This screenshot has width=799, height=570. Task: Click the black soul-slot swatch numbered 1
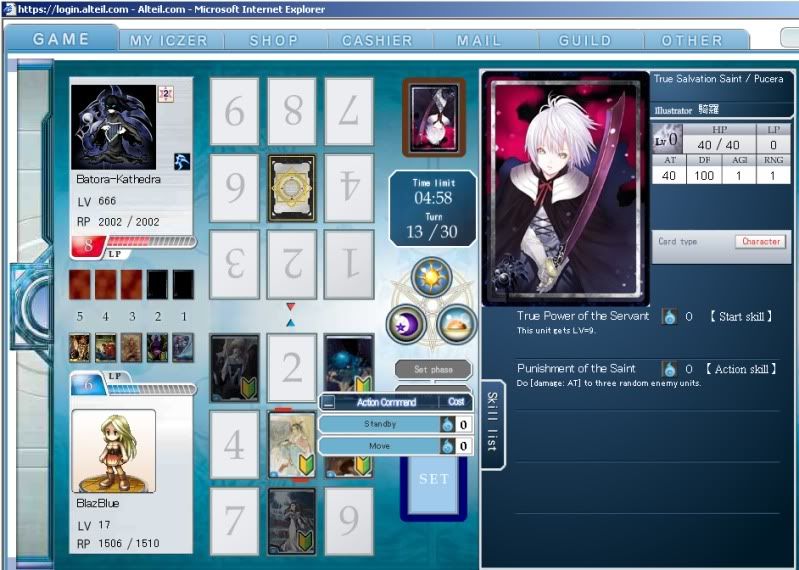[183, 284]
